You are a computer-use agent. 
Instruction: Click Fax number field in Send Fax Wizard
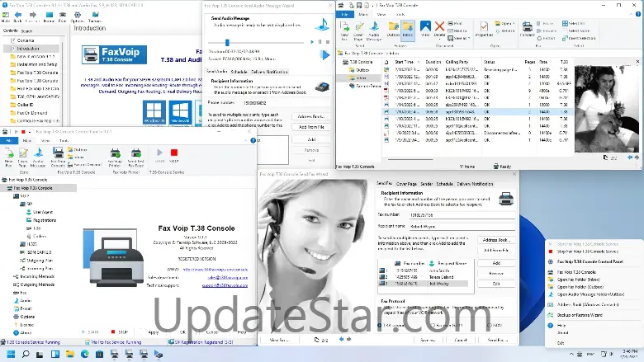tap(462, 215)
